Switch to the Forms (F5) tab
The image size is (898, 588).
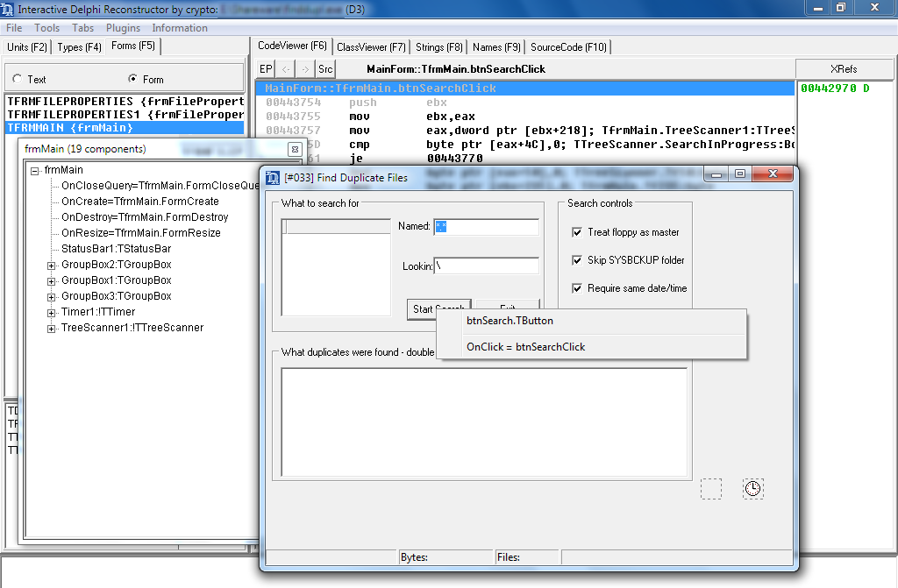[x=133, y=46]
